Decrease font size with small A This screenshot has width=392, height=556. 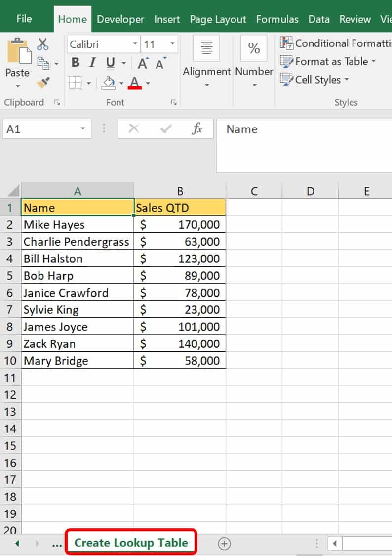pos(161,63)
